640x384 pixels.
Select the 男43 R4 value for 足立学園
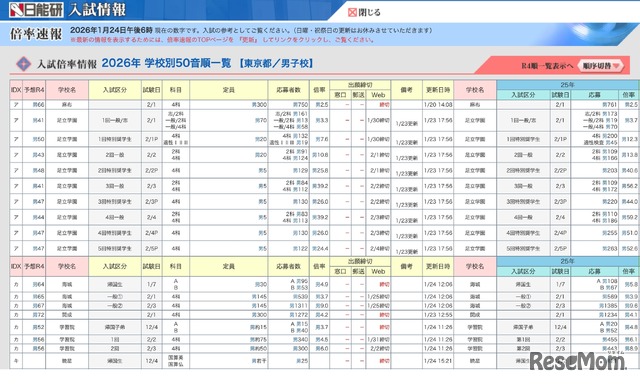point(39,155)
